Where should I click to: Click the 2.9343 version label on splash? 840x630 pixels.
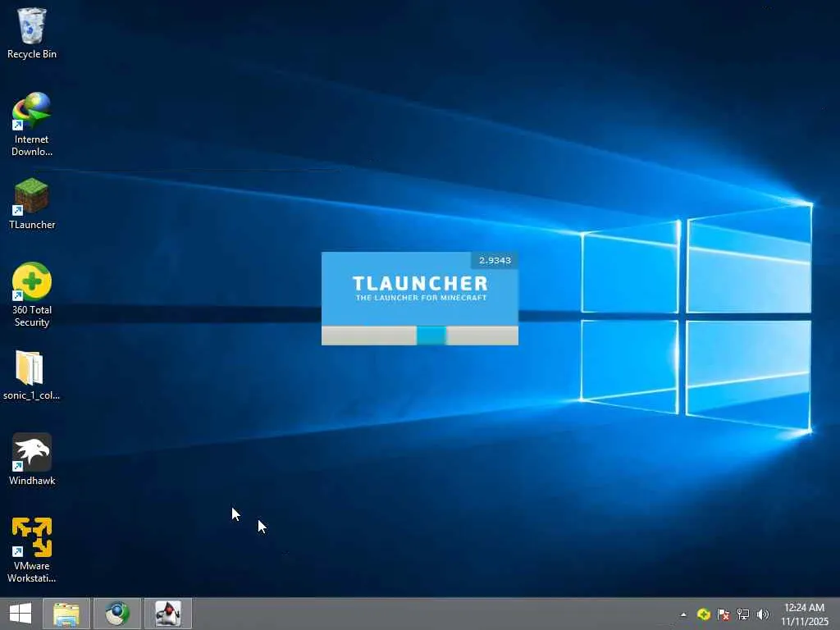click(495, 260)
